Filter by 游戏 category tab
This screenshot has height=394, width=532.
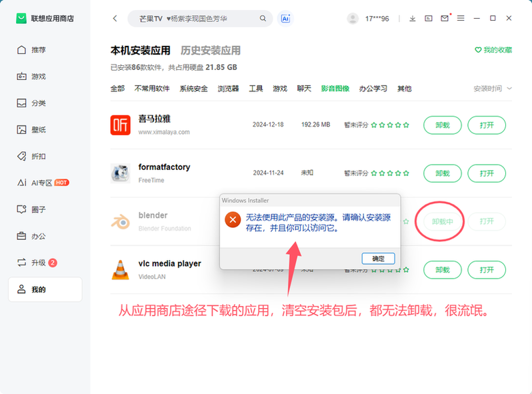pyautogui.click(x=280, y=89)
